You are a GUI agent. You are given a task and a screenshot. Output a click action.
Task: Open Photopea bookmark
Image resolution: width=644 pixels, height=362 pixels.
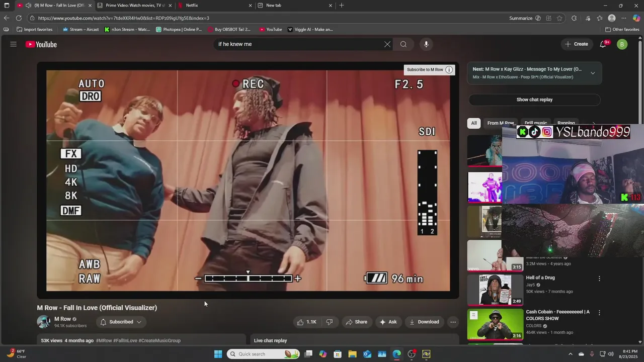pos(179,29)
